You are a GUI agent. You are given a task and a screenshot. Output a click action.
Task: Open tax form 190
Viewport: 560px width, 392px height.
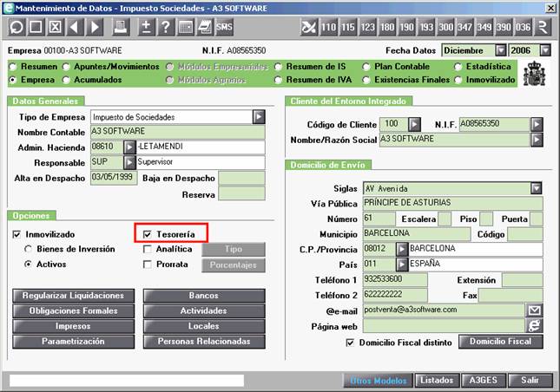click(406, 27)
